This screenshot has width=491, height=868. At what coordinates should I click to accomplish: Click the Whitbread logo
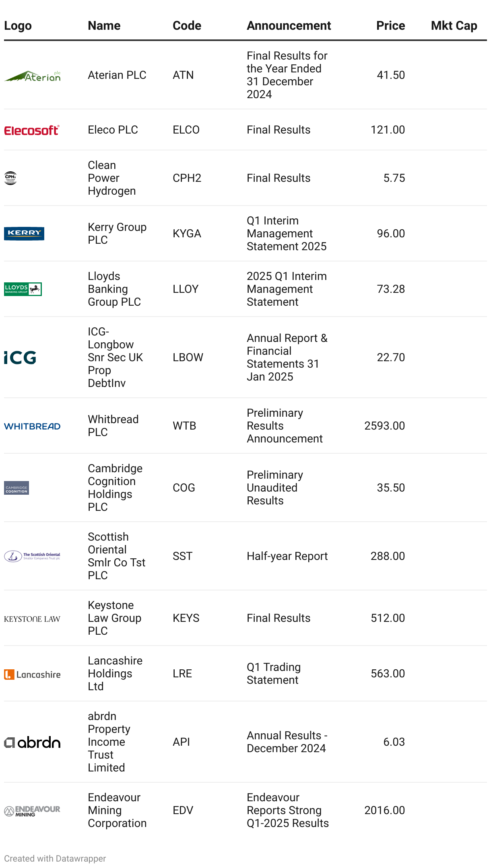(32, 426)
